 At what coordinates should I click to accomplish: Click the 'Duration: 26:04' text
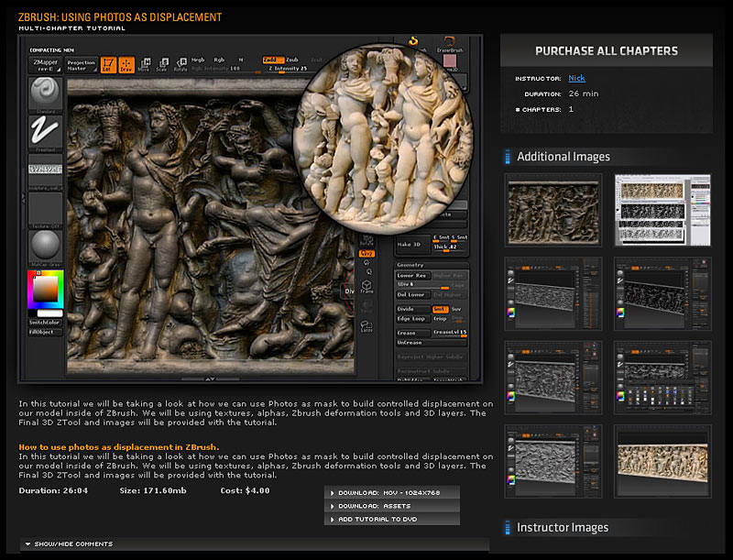tap(53, 491)
